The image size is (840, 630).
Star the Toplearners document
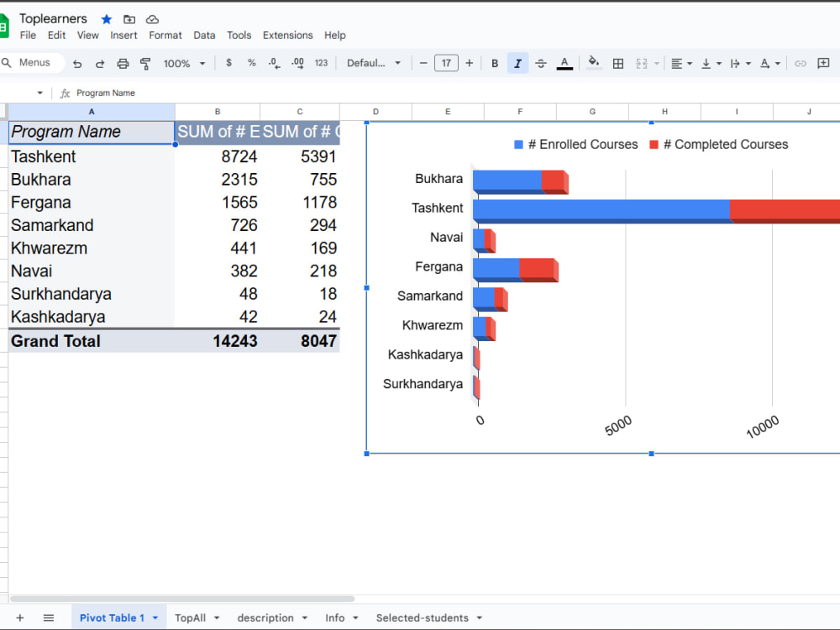tap(107, 19)
